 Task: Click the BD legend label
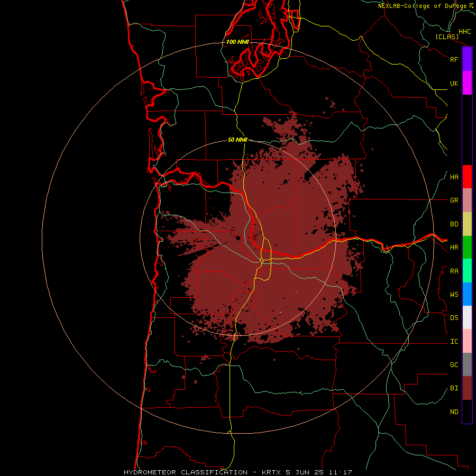pos(454,224)
